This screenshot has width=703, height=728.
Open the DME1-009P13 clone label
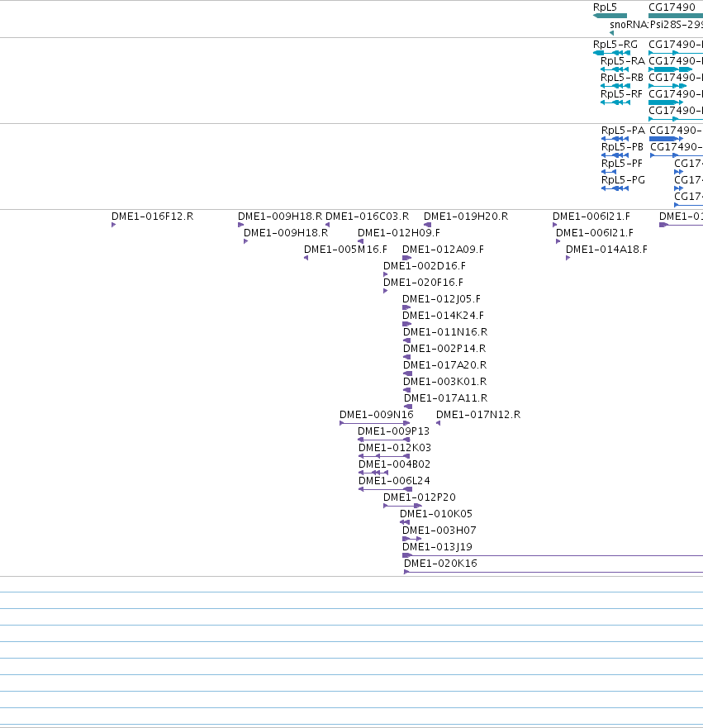click(393, 431)
